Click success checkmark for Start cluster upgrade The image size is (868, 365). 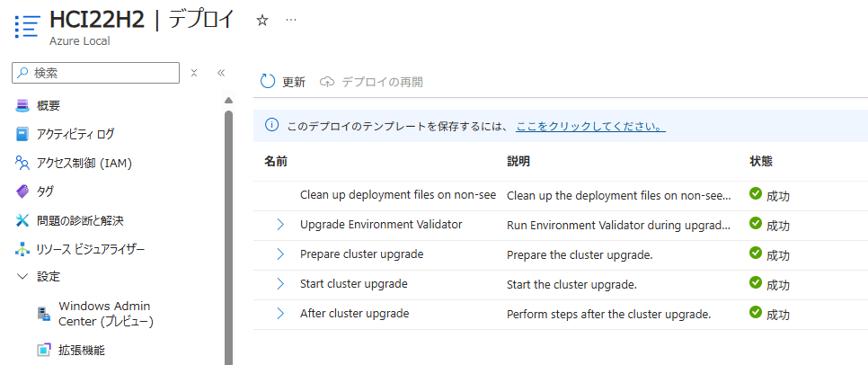tap(755, 282)
